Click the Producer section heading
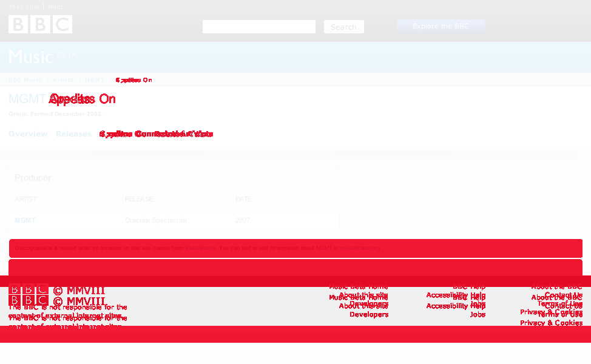 pyautogui.click(x=33, y=178)
